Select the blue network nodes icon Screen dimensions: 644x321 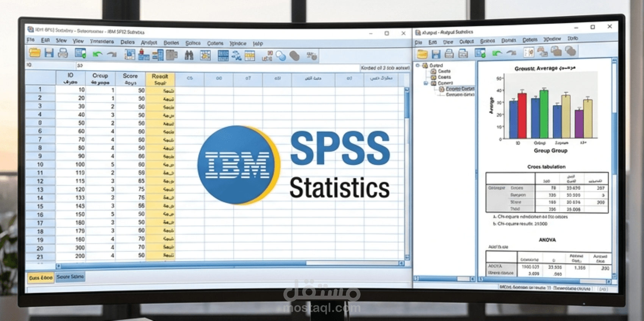[237, 56]
